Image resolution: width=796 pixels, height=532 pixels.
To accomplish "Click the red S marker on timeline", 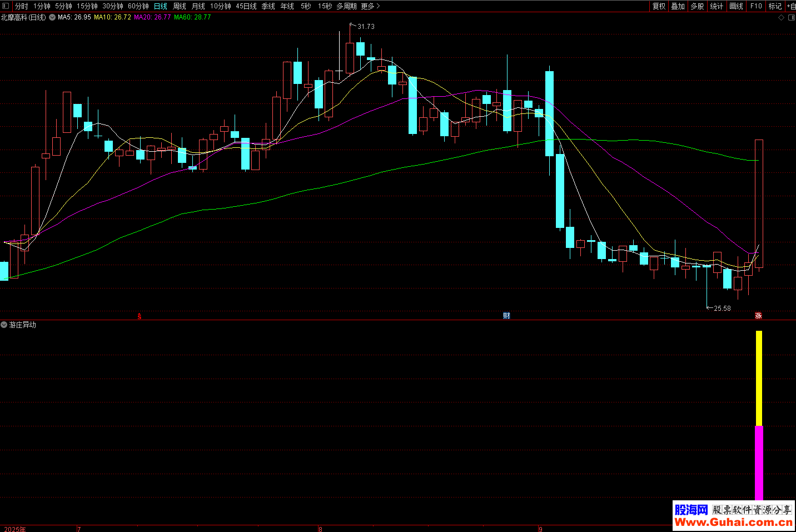I will pyautogui.click(x=140, y=316).
